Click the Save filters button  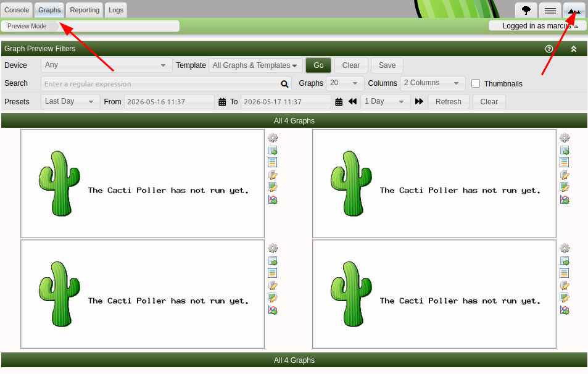(x=387, y=65)
